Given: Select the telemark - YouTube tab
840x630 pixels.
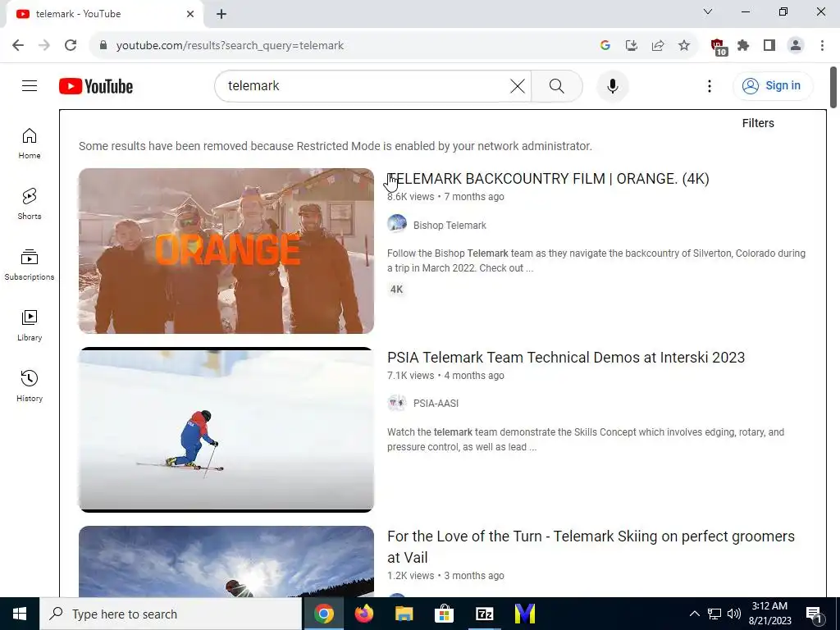Looking at the screenshot, I should (x=104, y=14).
